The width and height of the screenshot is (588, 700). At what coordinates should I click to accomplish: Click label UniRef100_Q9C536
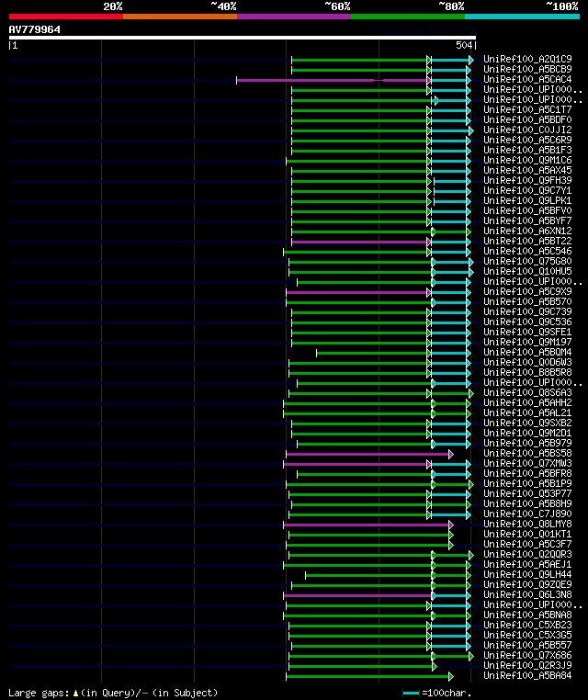[527, 322]
